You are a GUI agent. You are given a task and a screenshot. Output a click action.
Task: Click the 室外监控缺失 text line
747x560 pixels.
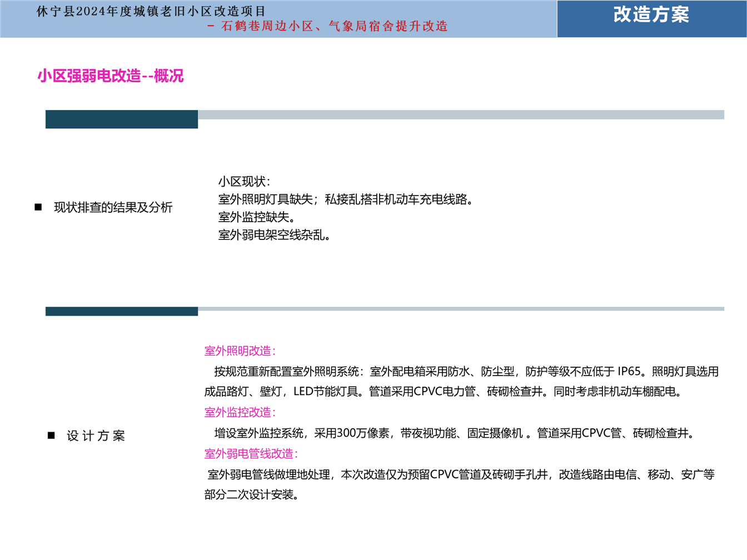(257, 217)
